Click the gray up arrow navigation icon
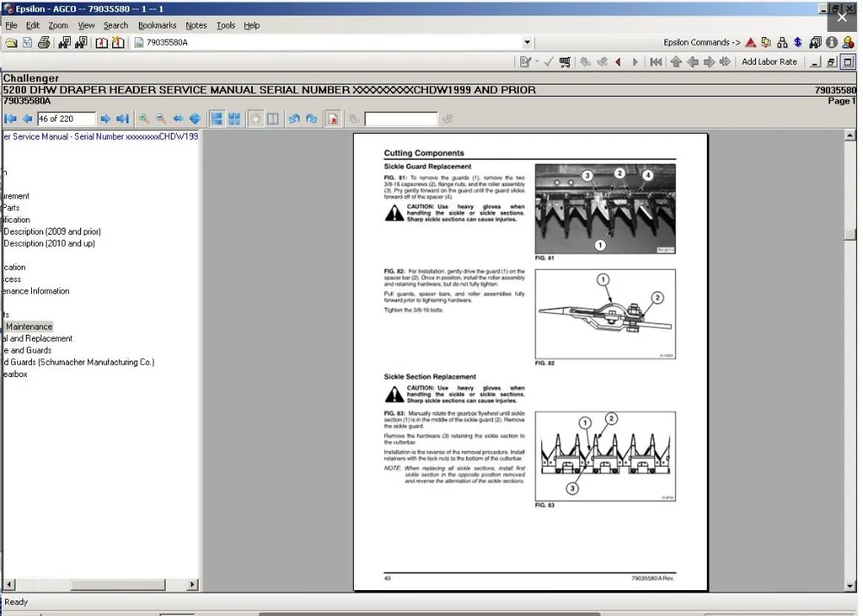This screenshot has width=863, height=616. point(677,62)
